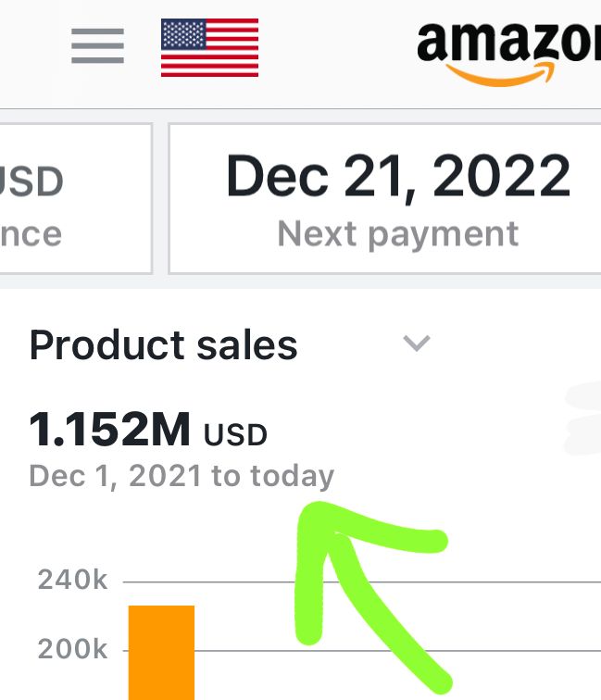Click the Dec 21, 2022 payment date
This screenshot has height=700, width=601.
click(x=398, y=176)
